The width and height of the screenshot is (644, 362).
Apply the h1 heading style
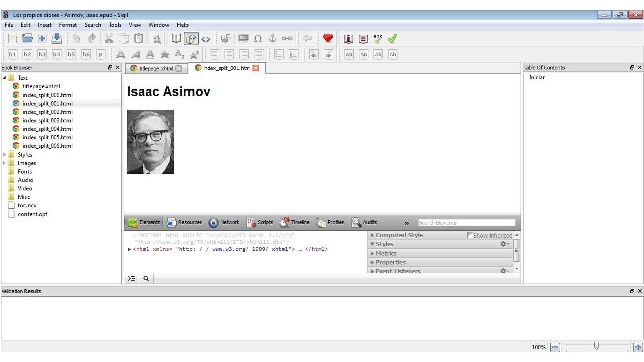(13, 54)
